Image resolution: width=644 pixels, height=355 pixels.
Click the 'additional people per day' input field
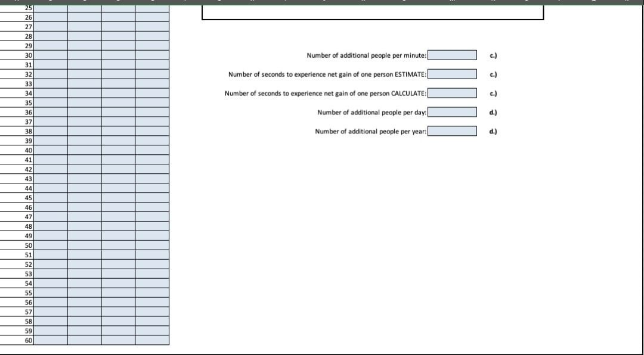tap(452, 112)
